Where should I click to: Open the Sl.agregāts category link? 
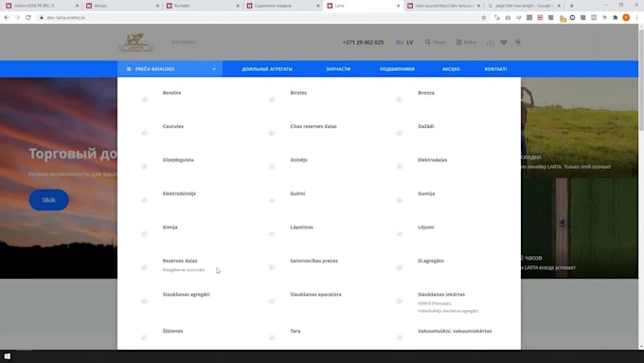pos(430,261)
